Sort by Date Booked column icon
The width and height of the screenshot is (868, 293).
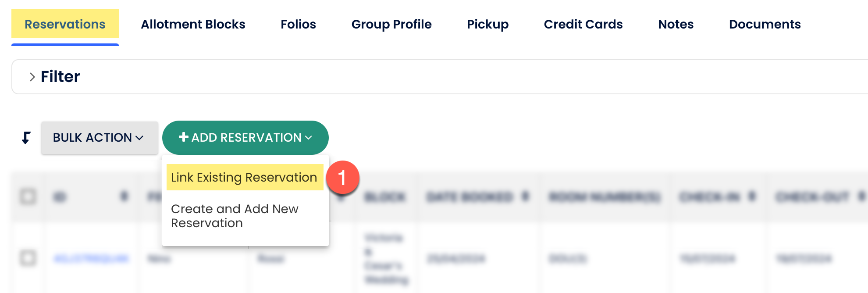pos(525,197)
